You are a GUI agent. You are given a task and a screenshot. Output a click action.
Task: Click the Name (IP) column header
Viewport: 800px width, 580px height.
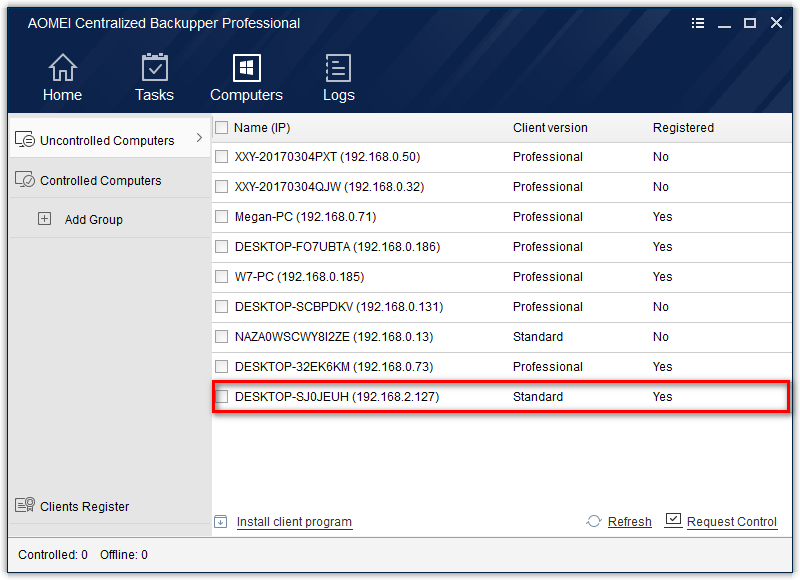point(262,128)
